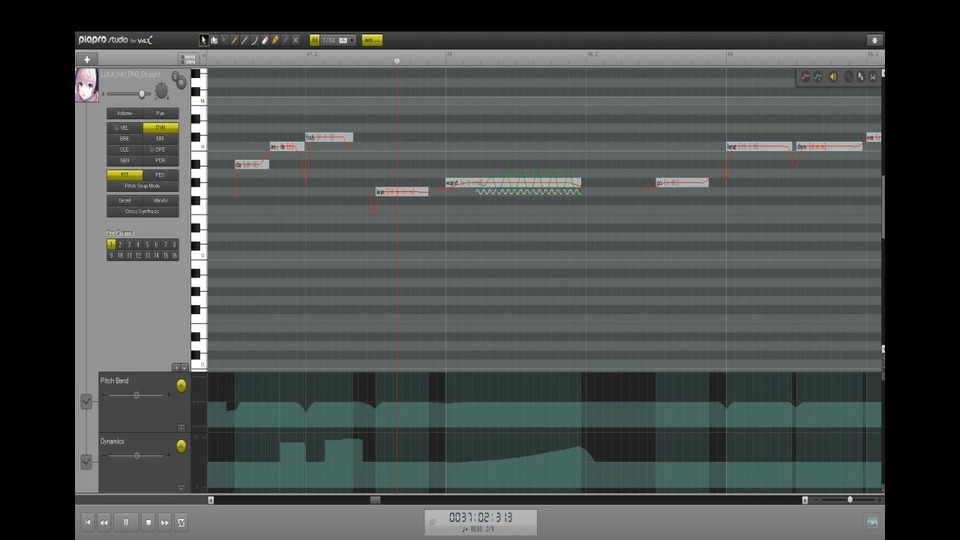Uncheck the Pitch Bend lane checkbox
The width and height of the screenshot is (960, 540).
tap(86, 402)
